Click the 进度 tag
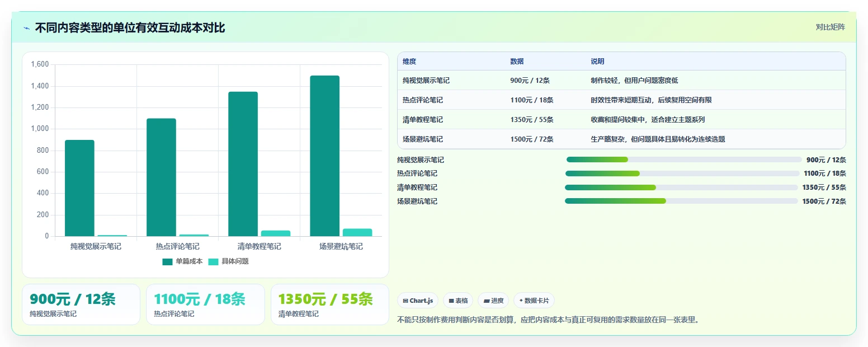868x347 pixels. click(x=493, y=301)
